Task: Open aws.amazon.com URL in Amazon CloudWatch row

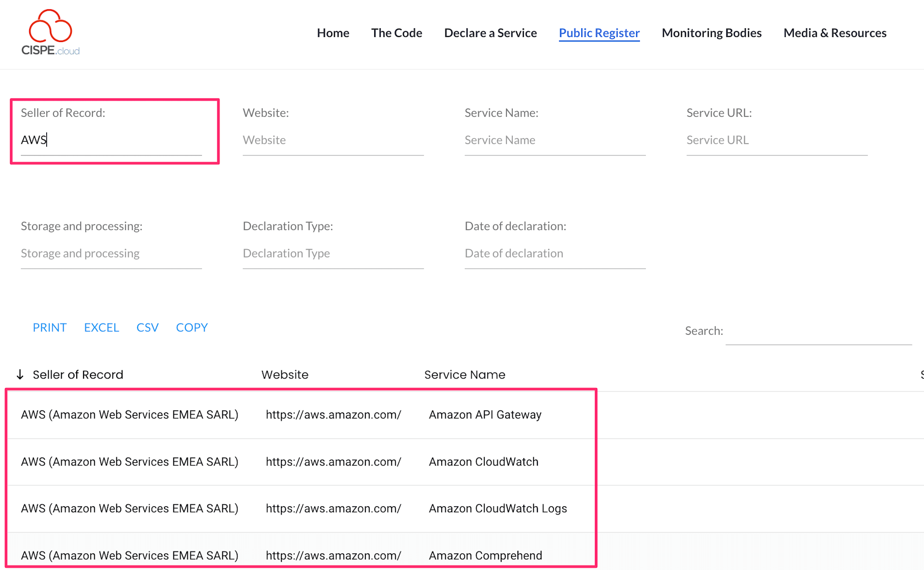Action: (334, 462)
